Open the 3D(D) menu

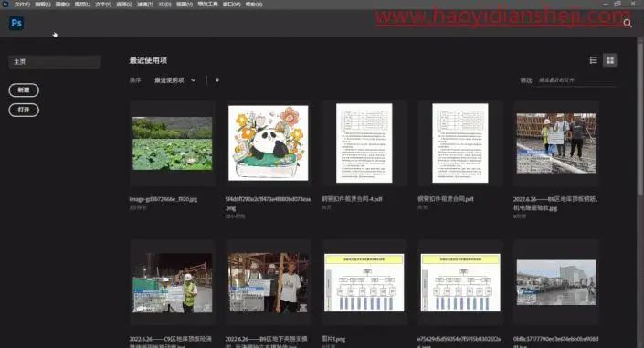[164, 4]
